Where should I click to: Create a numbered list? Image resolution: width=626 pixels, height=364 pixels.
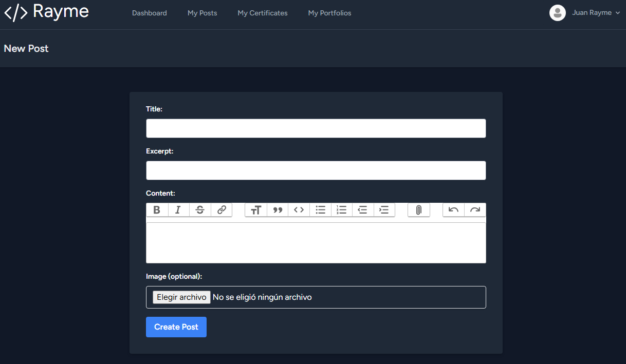tap(341, 210)
